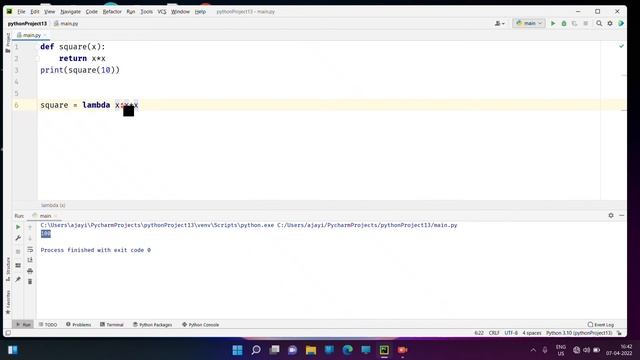Open IDE settings gear in the top toolbar
640x360 pixels.
click(x=610, y=24)
